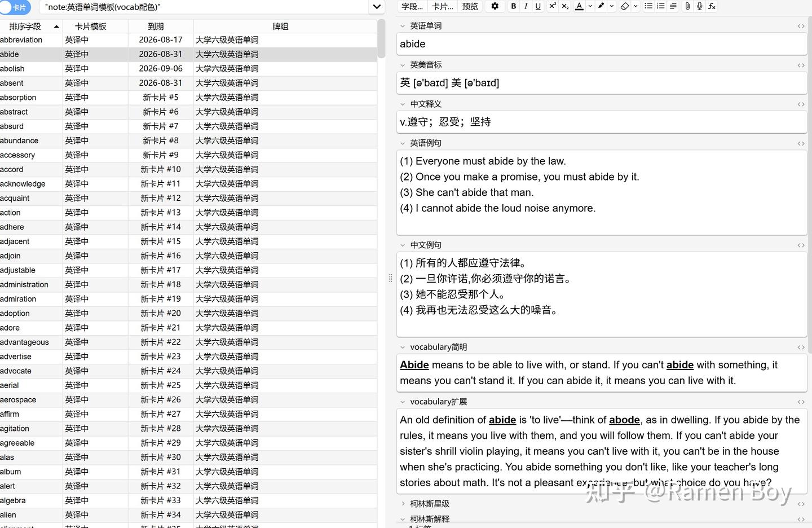This screenshot has width=812, height=528.
Task: Apply subscript formatting
Action: point(565,6)
